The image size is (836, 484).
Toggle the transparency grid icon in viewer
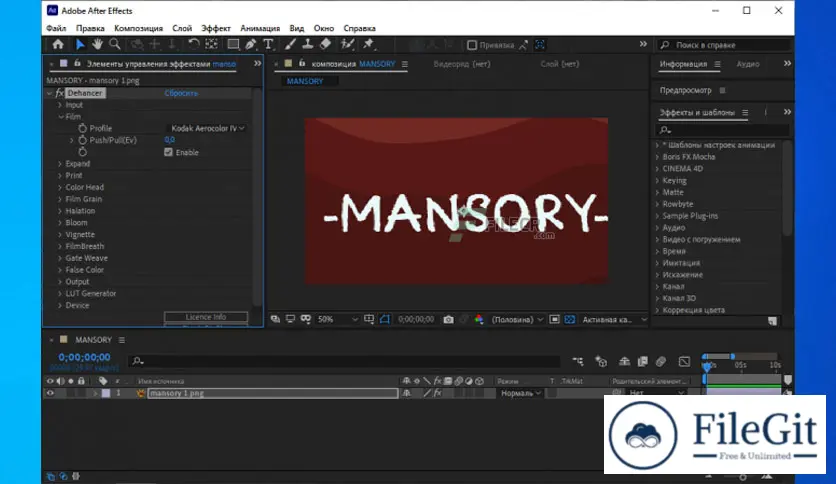(569, 319)
